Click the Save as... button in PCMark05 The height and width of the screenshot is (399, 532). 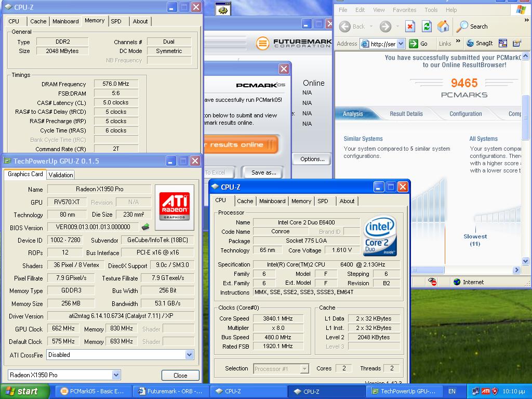click(x=263, y=172)
